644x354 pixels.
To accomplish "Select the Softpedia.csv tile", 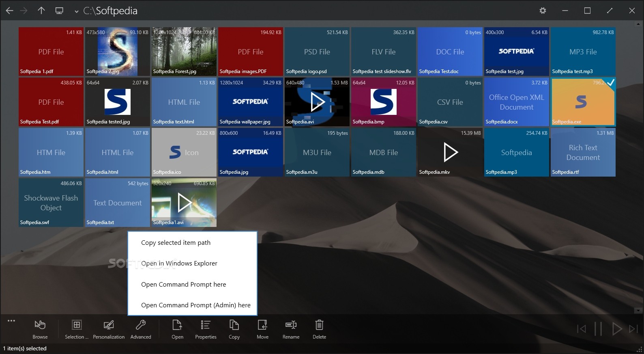I will [x=450, y=102].
